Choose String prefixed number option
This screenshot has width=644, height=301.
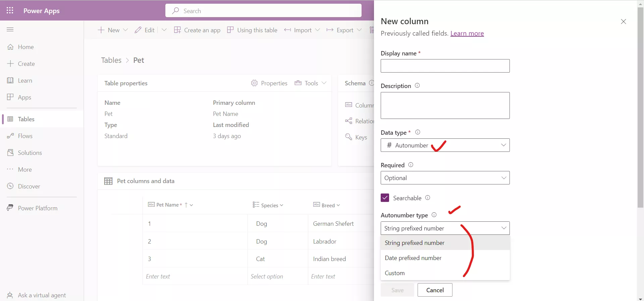445,243
